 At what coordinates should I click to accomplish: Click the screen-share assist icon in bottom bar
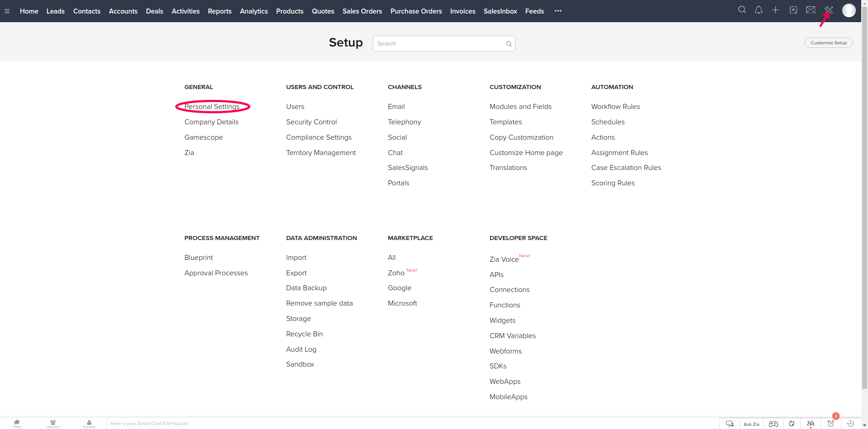[x=730, y=424]
